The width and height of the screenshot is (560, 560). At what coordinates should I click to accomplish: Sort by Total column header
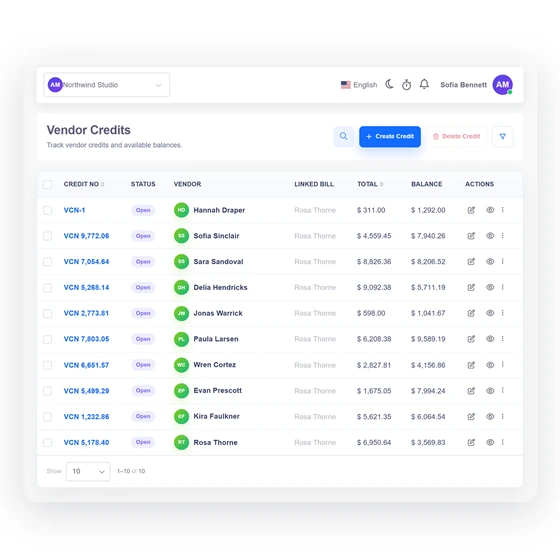click(x=370, y=184)
